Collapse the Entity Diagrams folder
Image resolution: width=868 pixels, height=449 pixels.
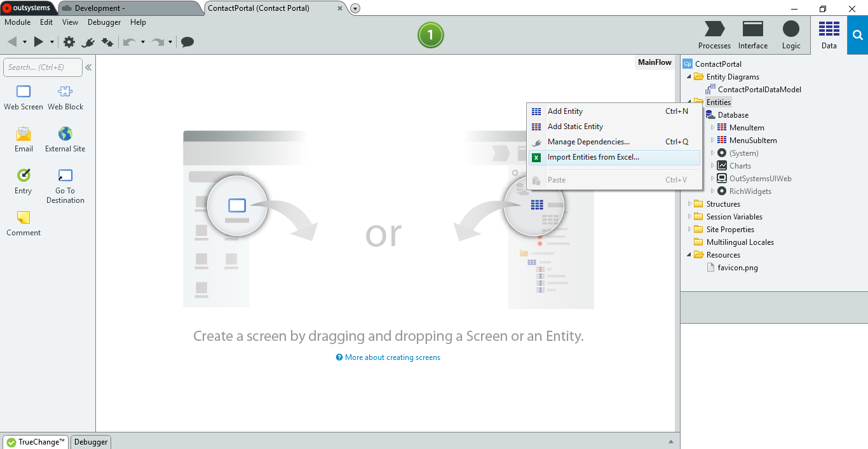click(x=689, y=77)
